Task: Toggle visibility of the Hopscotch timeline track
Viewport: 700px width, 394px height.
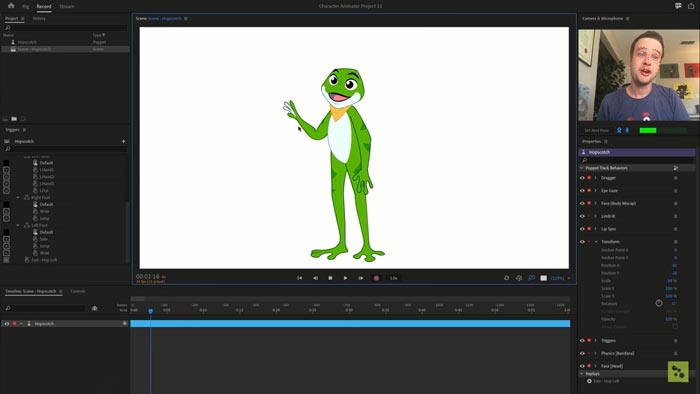Action: [7, 323]
